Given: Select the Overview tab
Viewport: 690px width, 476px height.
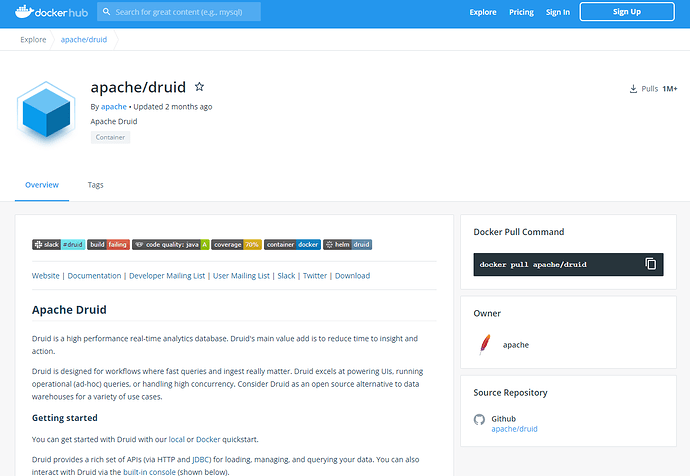Looking at the screenshot, I should (x=42, y=185).
